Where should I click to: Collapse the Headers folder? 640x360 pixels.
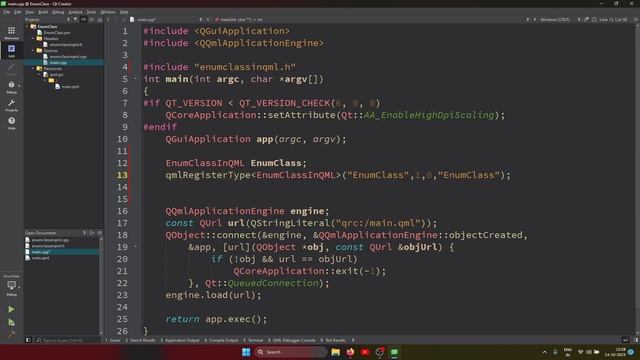pyautogui.click(x=33, y=38)
